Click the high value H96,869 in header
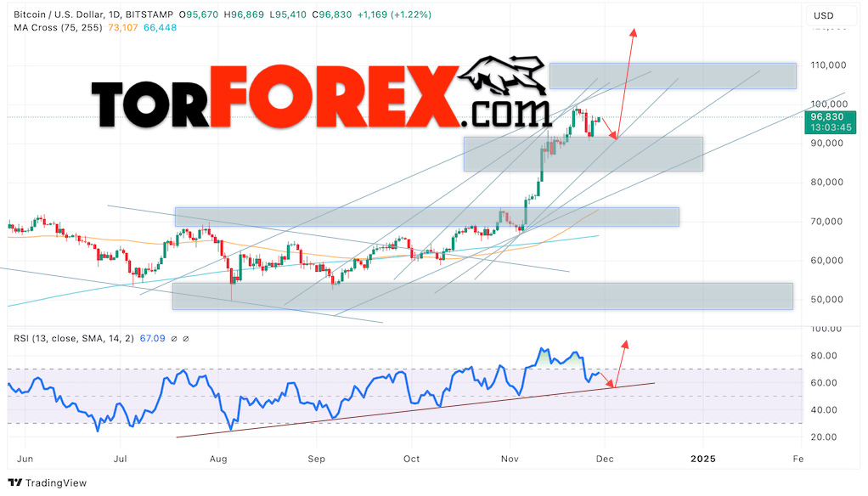Image resolution: width=868 pixels, height=496 pixels. point(244,14)
